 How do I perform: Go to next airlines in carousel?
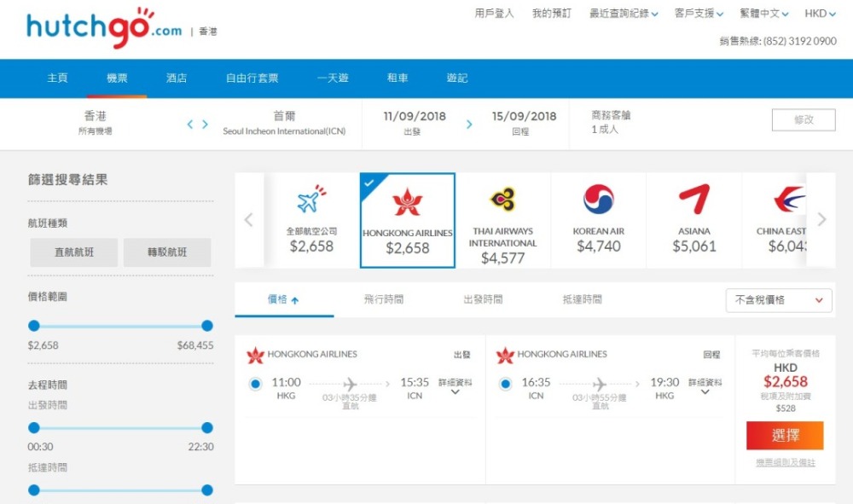[x=821, y=220]
